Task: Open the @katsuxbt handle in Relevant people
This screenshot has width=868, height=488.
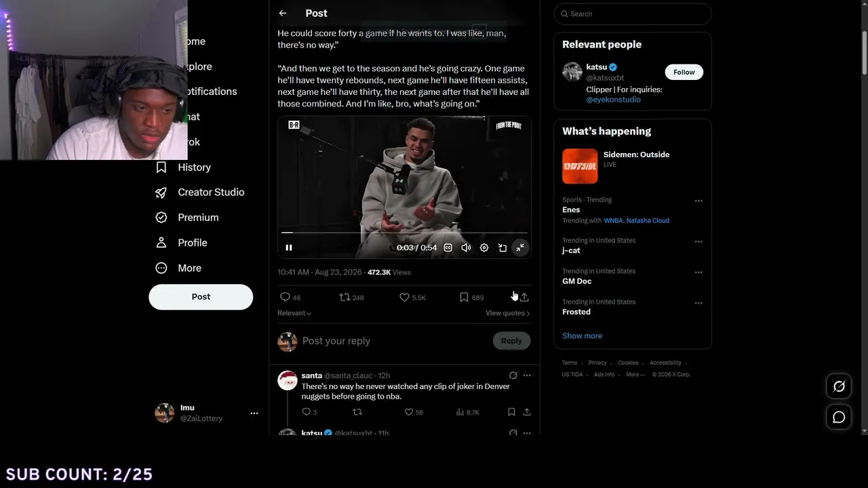Action: (605, 78)
